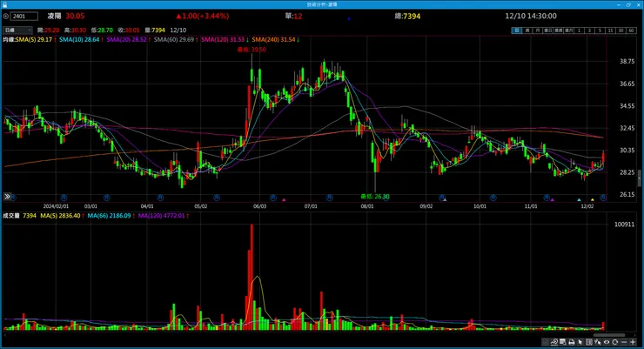
Task: Click the SMA(240) 31.54 legend label
Action: [x=273, y=39]
